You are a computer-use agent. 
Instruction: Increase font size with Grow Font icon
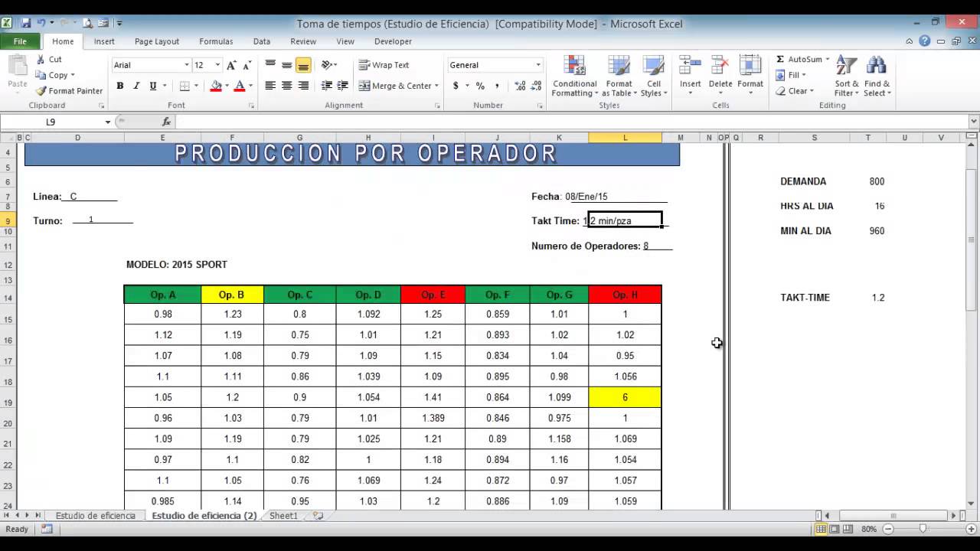point(231,65)
